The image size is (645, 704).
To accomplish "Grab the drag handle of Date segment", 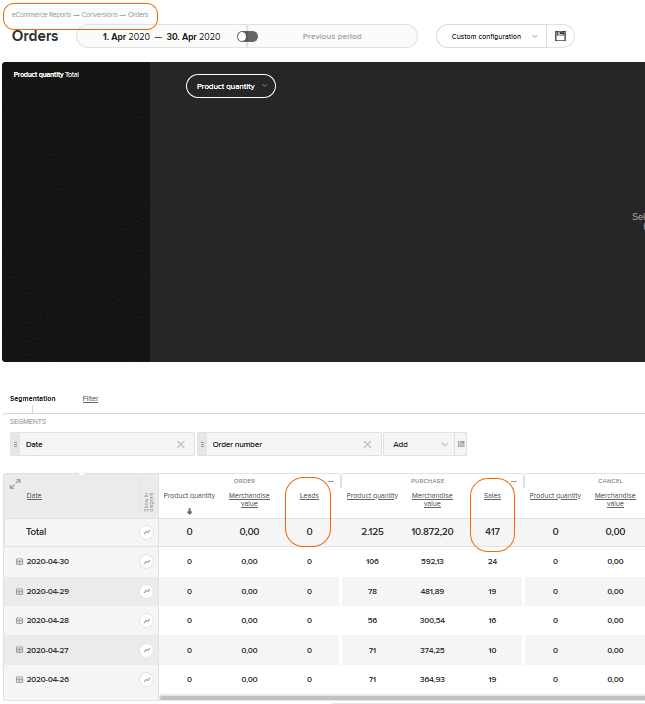I will [x=15, y=444].
